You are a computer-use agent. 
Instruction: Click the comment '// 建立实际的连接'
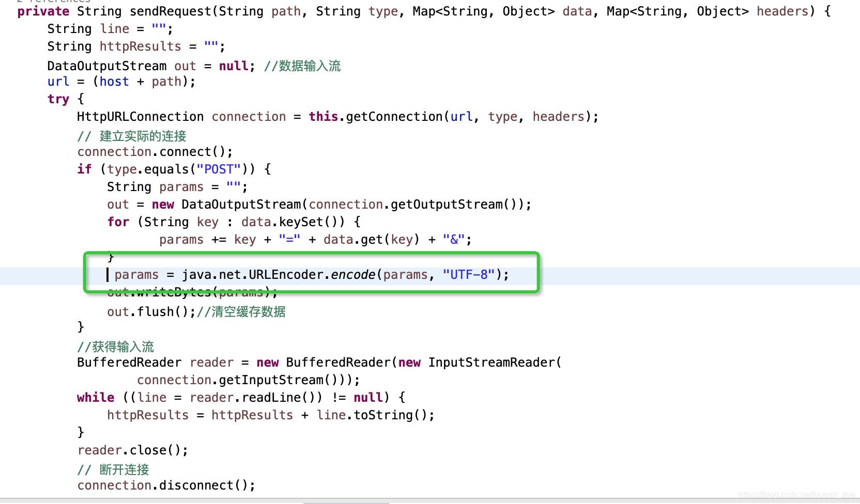pos(132,136)
